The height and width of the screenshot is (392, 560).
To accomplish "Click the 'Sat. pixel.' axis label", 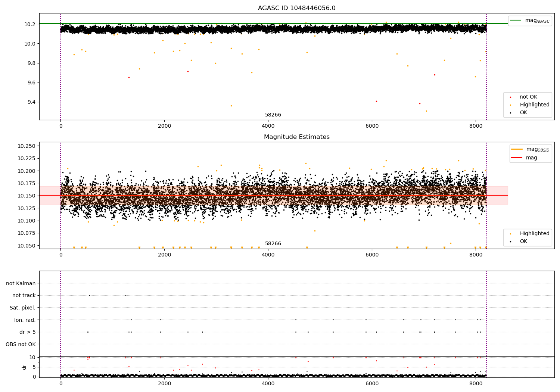I will pos(22,308).
